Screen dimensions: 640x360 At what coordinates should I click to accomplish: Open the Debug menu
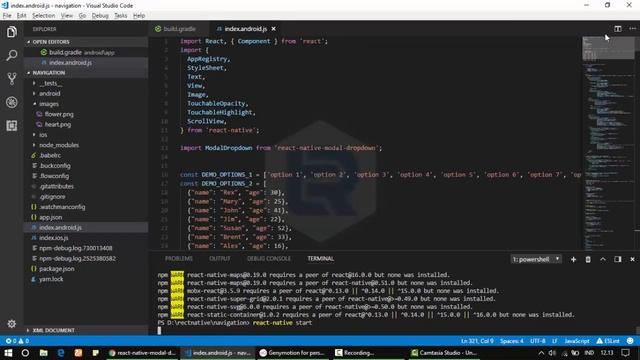point(100,16)
